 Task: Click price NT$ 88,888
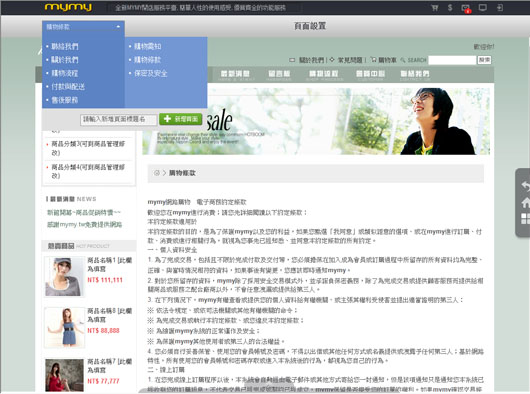click(103, 330)
